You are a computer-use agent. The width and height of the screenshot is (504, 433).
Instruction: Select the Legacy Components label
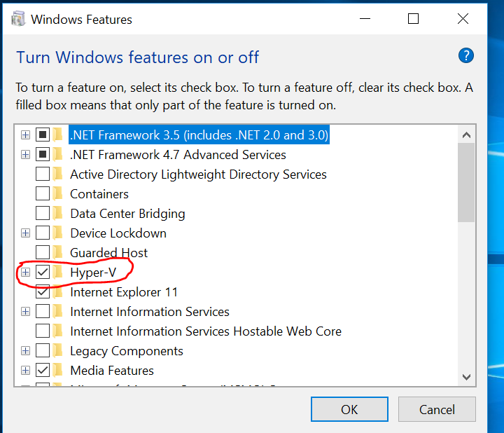(127, 351)
